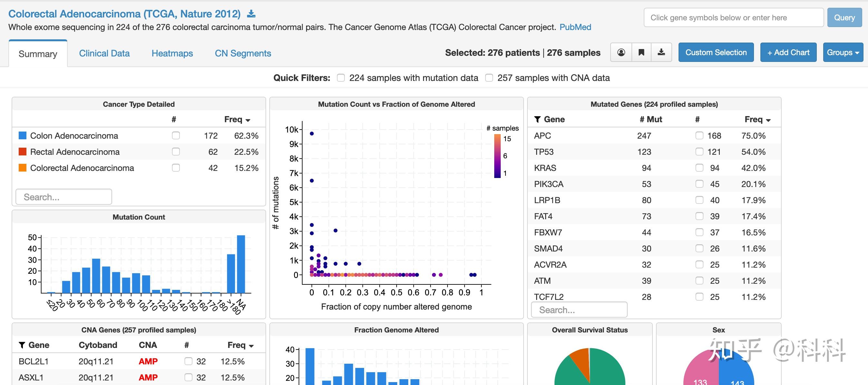
Task: Click the PIK3CA gene name
Action: point(549,184)
